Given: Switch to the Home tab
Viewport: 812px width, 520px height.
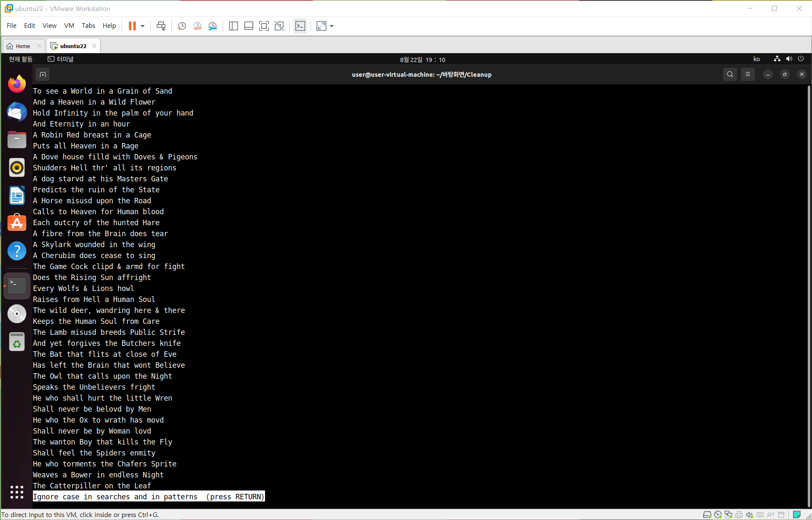Looking at the screenshot, I should [x=23, y=46].
